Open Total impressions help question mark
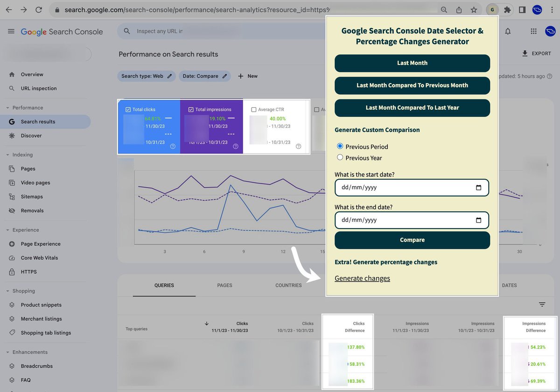 tap(236, 146)
